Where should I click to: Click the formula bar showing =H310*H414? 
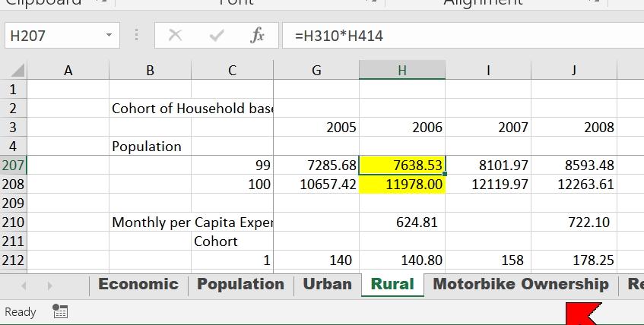463,35
